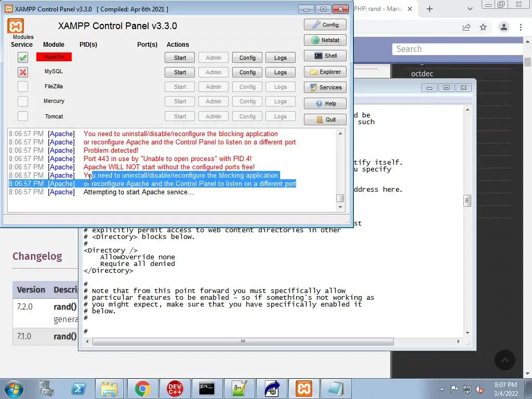Open the XAMPP Shell
Viewport: 532px width, 399px height.
point(325,56)
